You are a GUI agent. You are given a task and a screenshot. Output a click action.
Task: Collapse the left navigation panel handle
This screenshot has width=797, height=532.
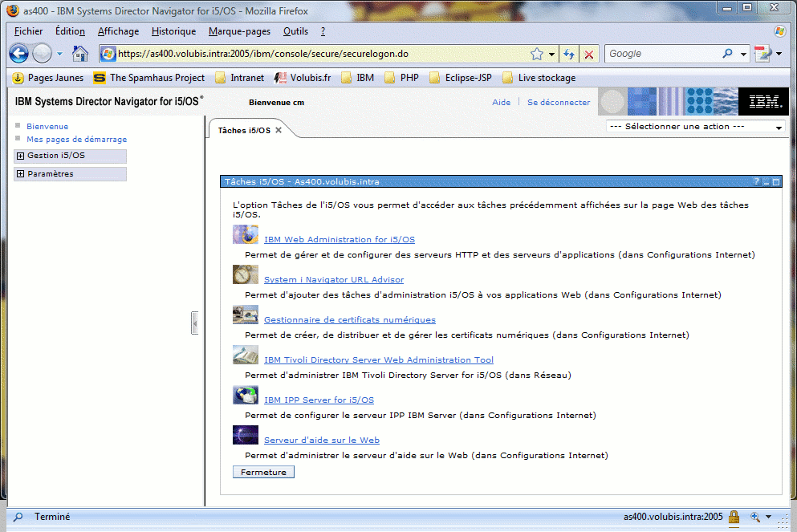point(195,323)
